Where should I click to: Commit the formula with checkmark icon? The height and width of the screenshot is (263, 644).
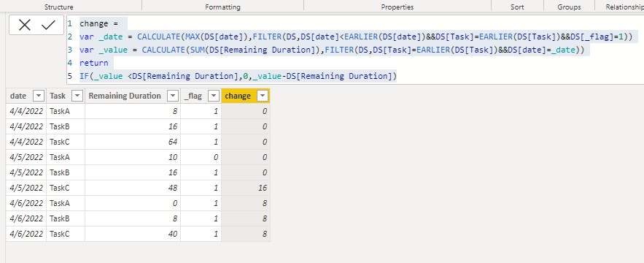pyautogui.click(x=48, y=25)
